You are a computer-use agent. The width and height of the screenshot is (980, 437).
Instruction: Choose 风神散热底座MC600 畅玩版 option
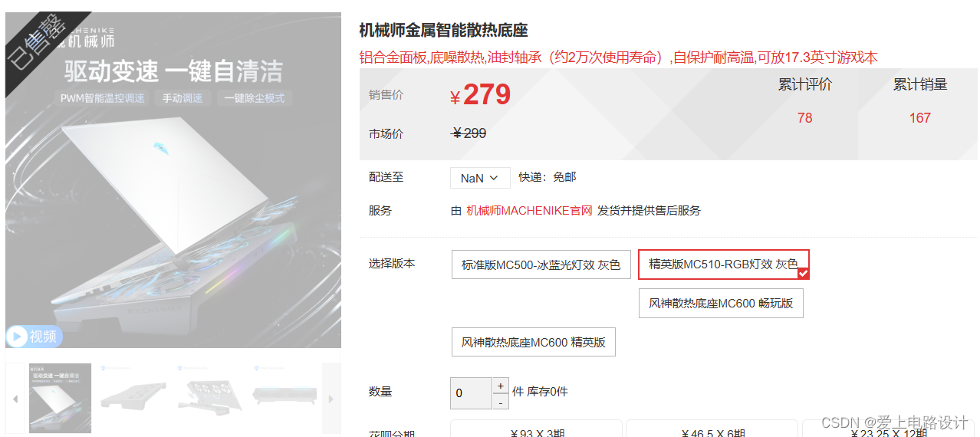pos(721,303)
